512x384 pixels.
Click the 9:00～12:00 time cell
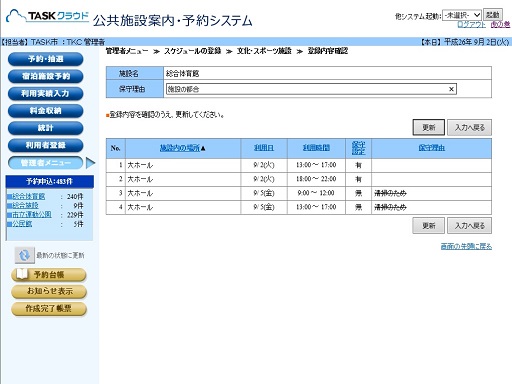(316, 193)
